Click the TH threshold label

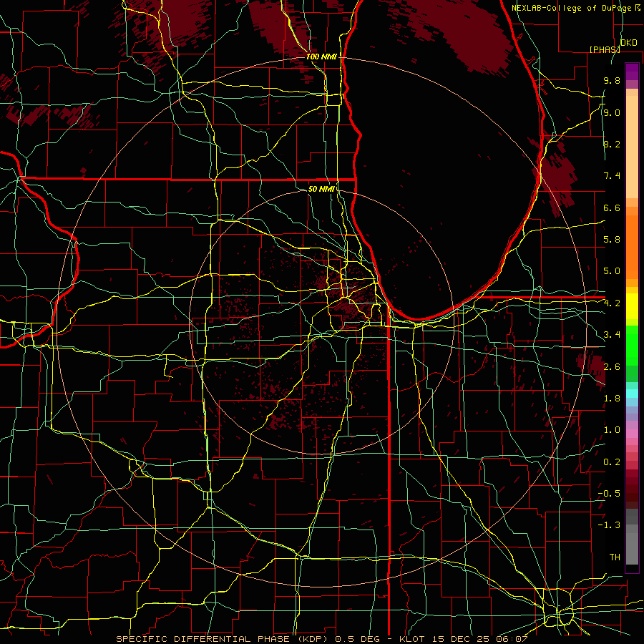click(x=615, y=557)
